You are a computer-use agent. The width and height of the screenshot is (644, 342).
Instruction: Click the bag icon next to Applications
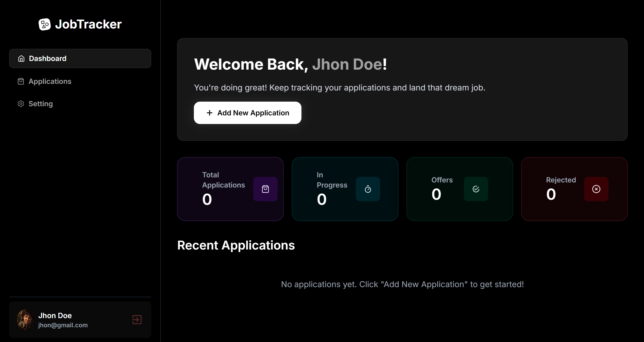[x=21, y=81]
